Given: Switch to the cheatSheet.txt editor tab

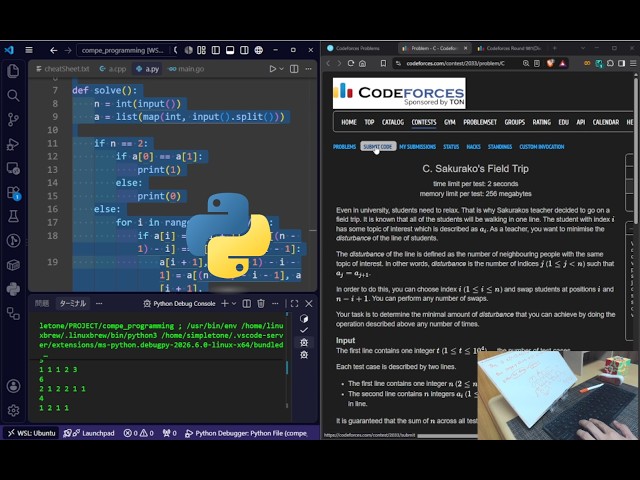Looking at the screenshot, I should click(62, 69).
